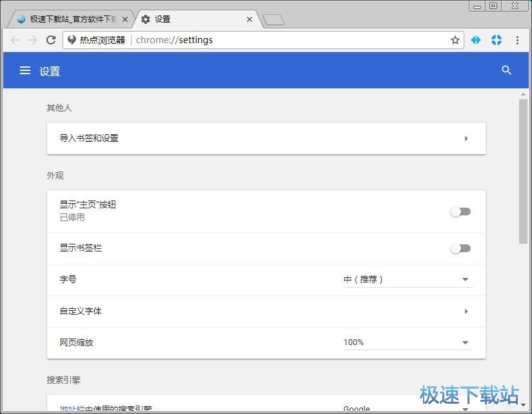Click the site info icon beside 热点浏览器
Screen dimensions: 532x414
point(72,40)
